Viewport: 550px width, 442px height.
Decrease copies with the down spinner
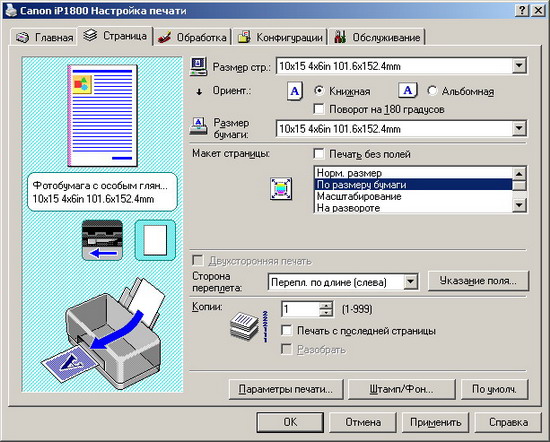tap(327, 313)
